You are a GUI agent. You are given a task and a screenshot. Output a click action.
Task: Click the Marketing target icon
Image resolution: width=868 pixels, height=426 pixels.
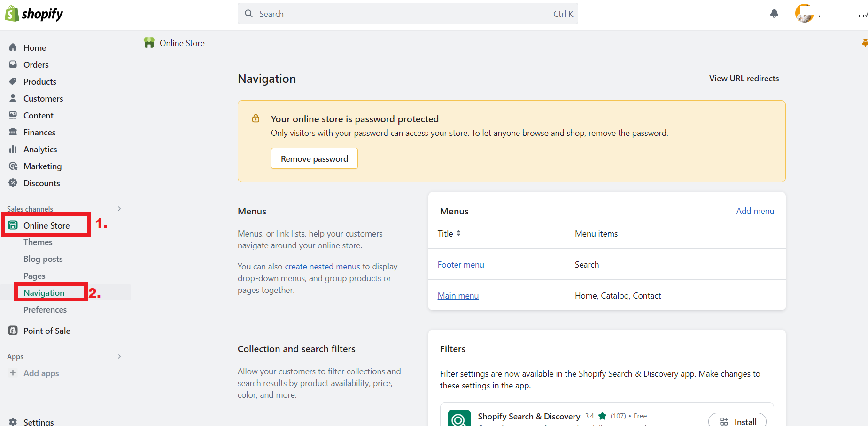[x=13, y=166]
